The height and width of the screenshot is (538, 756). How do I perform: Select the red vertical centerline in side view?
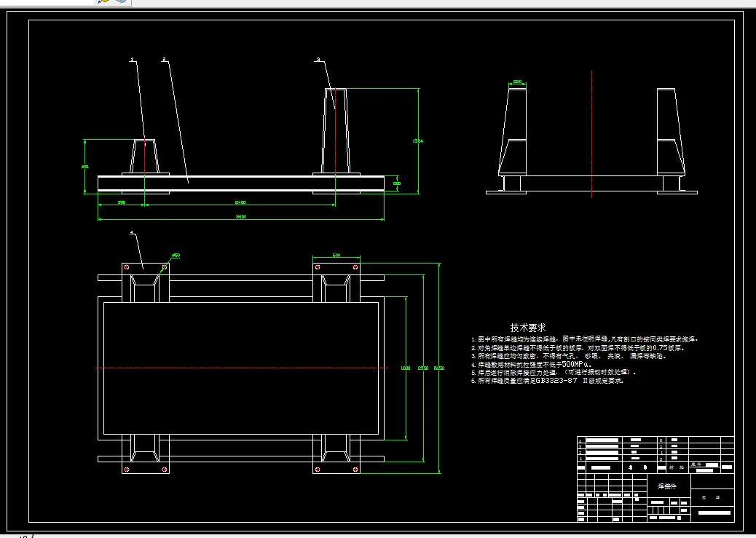tap(591, 134)
